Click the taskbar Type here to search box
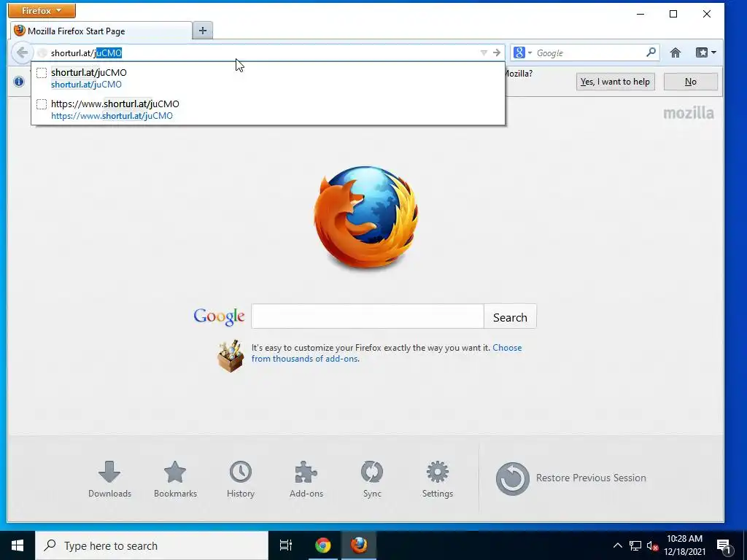This screenshot has width=747, height=560. click(x=152, y=545)
